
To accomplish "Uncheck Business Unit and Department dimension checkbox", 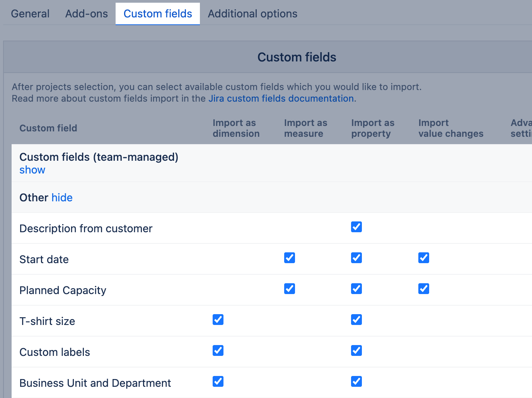I will point(218,381).
